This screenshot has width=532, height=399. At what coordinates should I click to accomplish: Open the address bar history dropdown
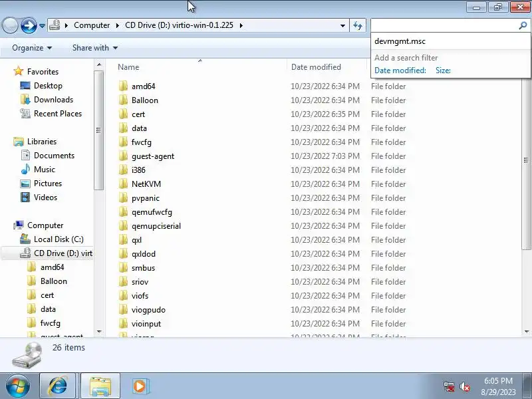[342, 26]
